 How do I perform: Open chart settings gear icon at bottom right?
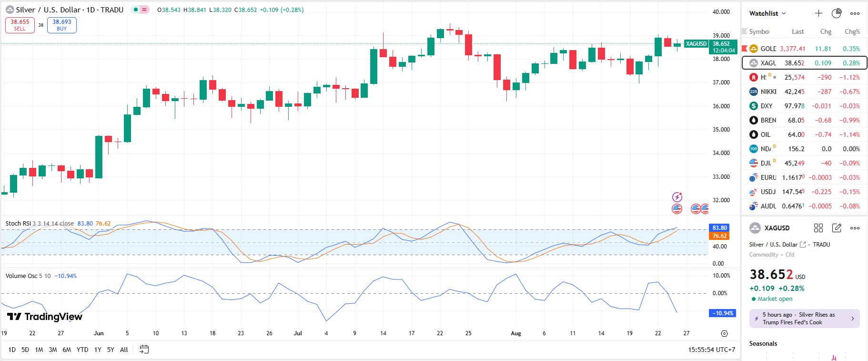[x=724, y=333]
